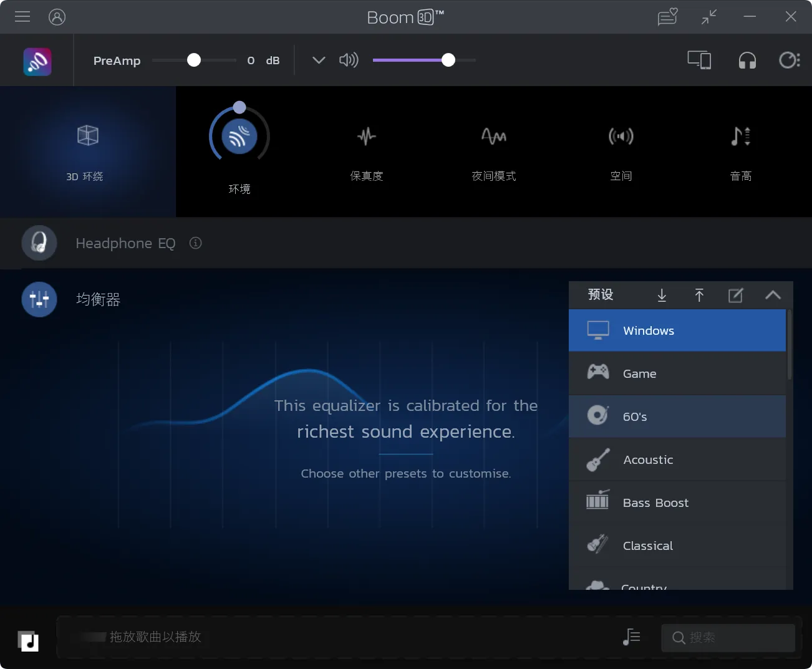Open the devices computer-phone icon
The image size is (812, 669).
[x=699, y=60]
